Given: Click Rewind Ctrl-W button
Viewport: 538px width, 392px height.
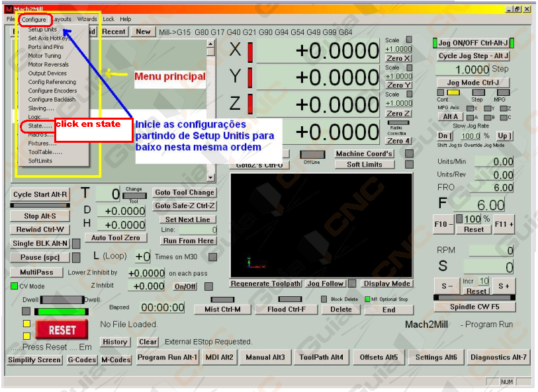Looking at the screenshot, I should [x=40, y=229].
